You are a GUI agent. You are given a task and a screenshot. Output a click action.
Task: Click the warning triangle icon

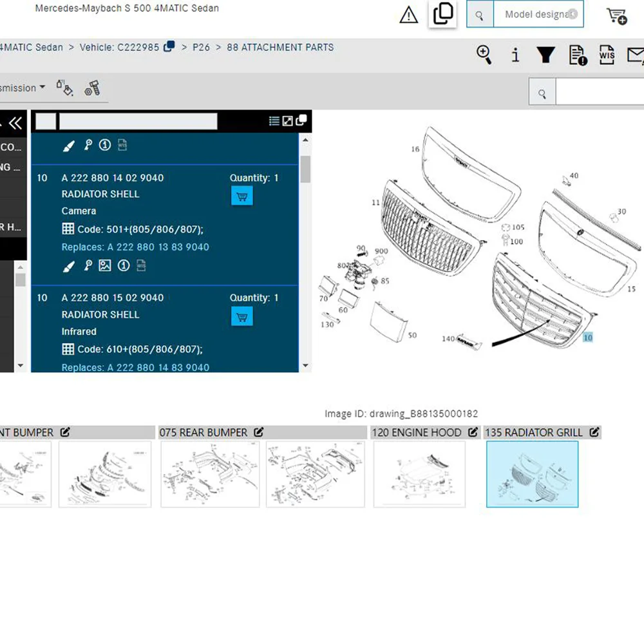(x=409, y=15)
